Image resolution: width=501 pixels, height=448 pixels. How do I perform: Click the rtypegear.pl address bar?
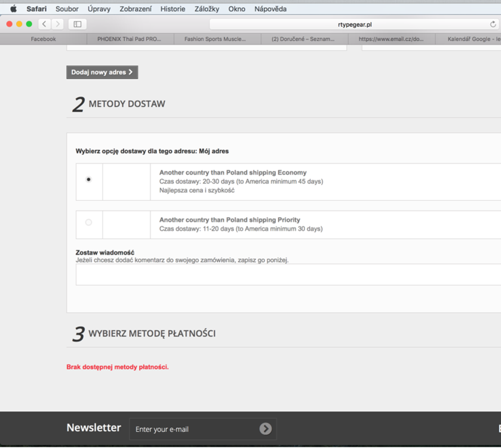point(355,24)
